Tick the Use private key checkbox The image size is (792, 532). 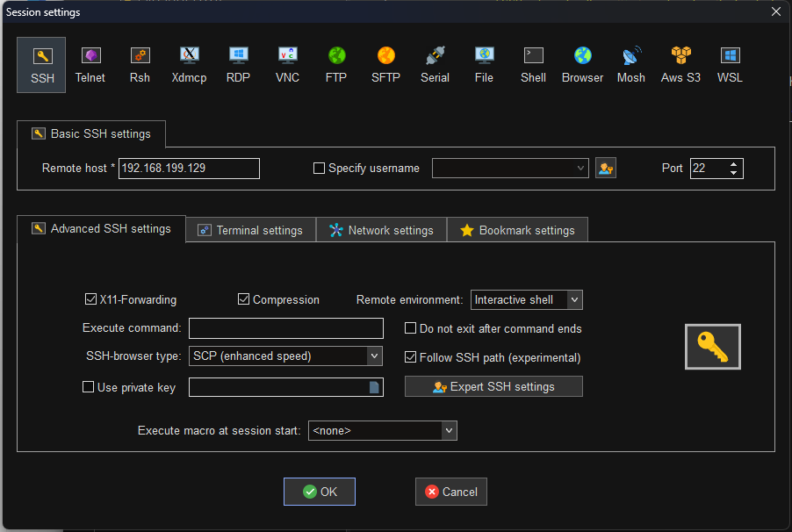(x=88, y=387)
